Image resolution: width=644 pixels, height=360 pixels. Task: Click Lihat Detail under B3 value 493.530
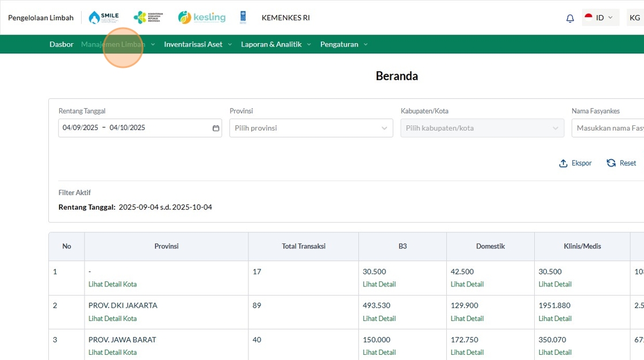[x=379, y=319]
